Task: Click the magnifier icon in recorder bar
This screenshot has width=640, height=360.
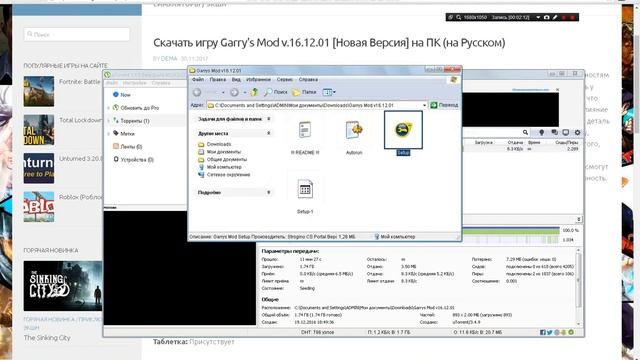Action: click(458, 17)
